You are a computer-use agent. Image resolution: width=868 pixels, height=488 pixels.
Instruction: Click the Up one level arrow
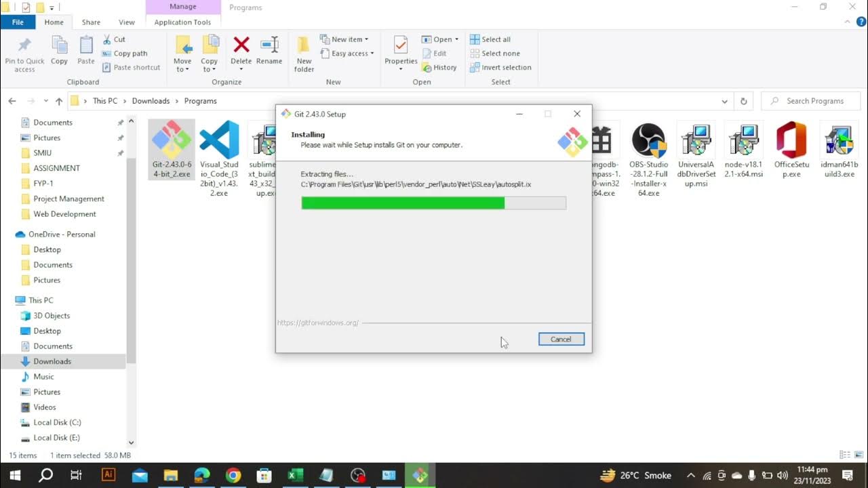pyautogui.click(x=59, y=101)
